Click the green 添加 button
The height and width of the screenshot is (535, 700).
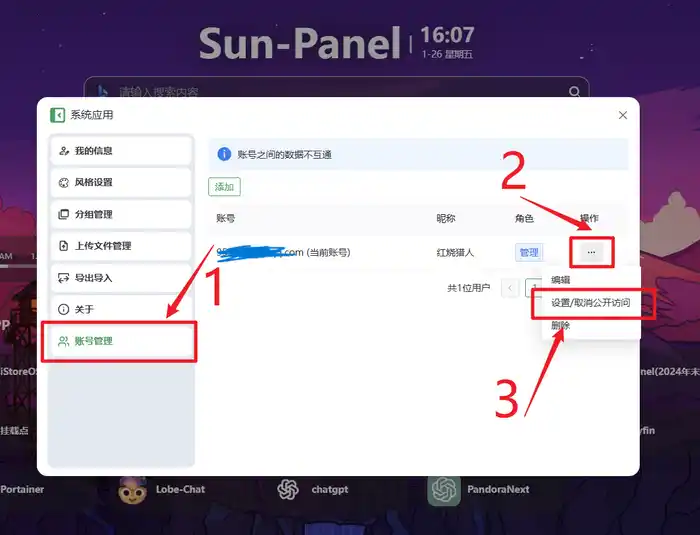point(224,187)
